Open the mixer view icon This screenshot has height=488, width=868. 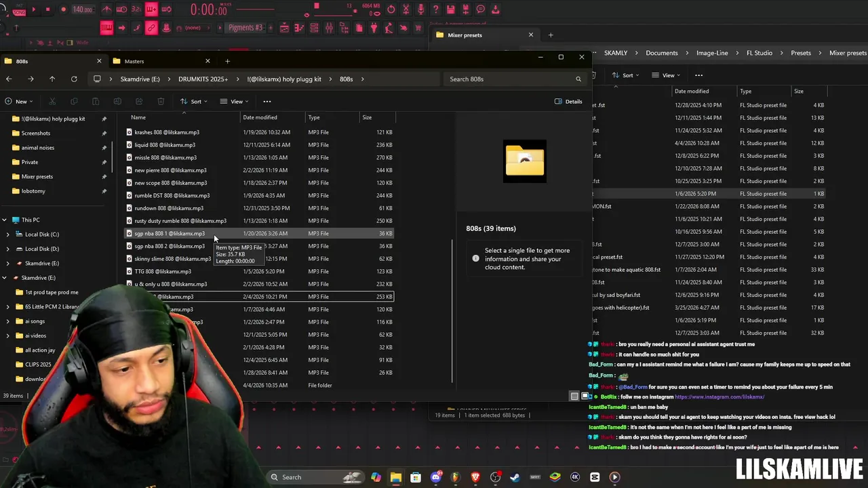pos(329,28)
